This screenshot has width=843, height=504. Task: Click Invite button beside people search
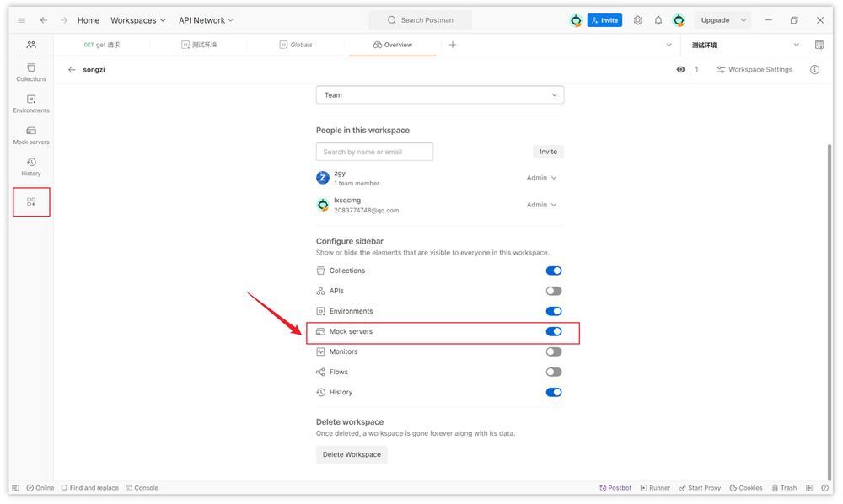pos(549,152)
